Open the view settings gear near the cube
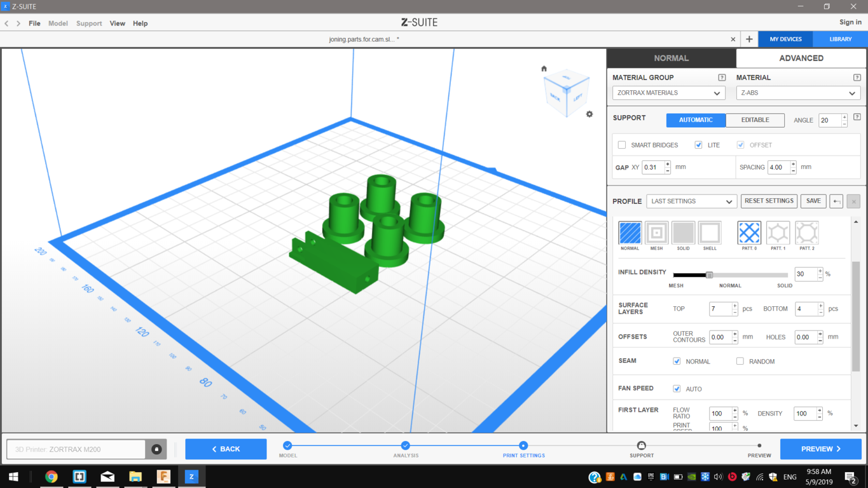The height and width of the screenshot is (488, 868). 589,114
